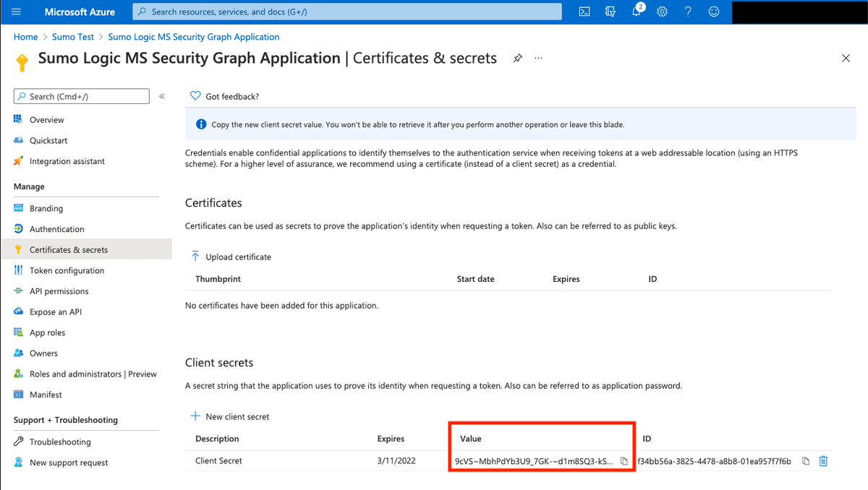Viewport: 868px width, 490px height.
Task: Click Sumo Logic MS Security Graph Application breadcrumb
Action: (194, 37)
